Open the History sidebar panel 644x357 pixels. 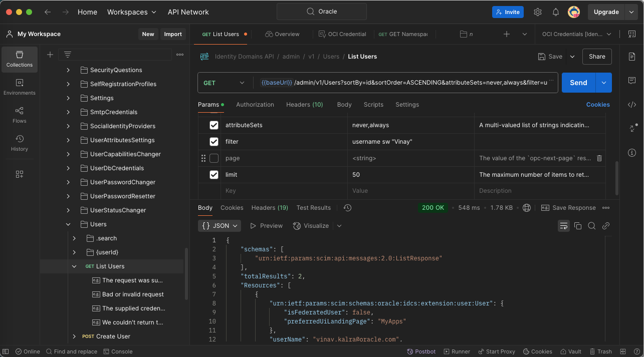20,143
